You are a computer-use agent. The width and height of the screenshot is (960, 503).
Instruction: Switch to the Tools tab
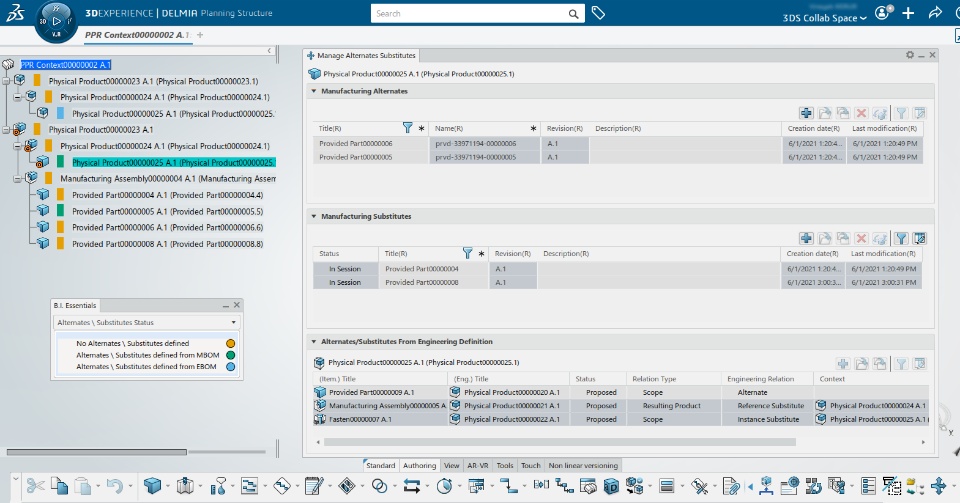point(505,466)
